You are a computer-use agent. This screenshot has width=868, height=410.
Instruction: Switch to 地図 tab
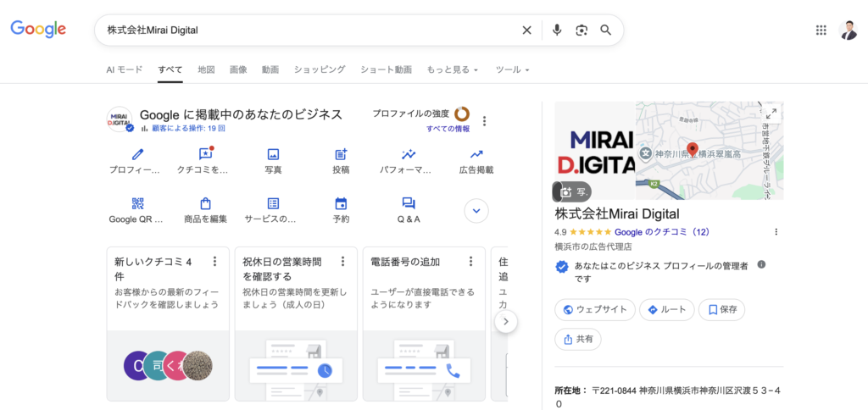(206, 69)
